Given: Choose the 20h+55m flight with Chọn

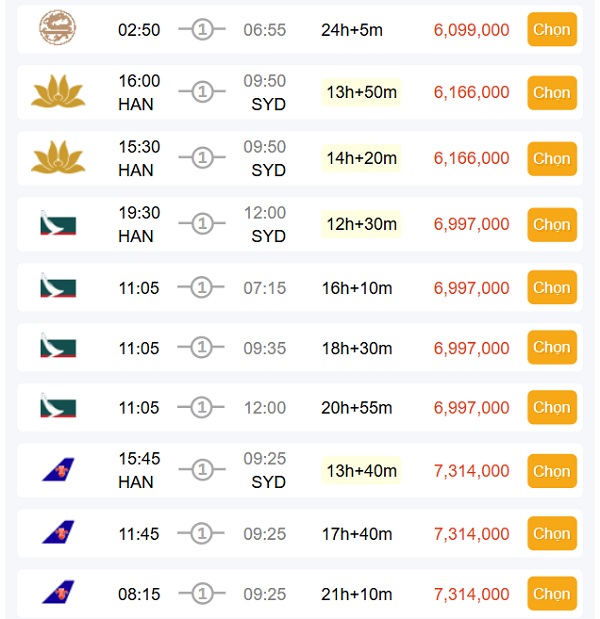Looking at the screenshot, I should pos(551,407).
